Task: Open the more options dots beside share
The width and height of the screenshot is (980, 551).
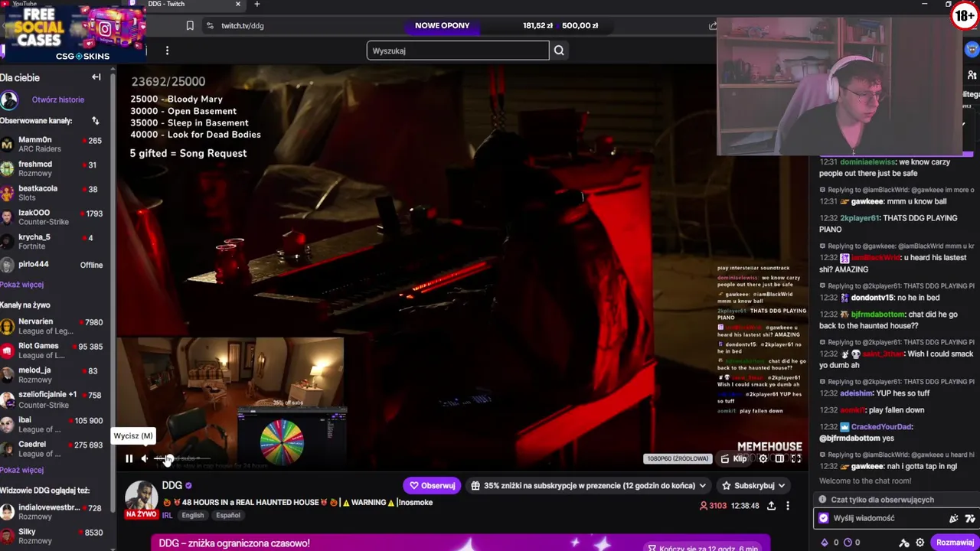Action: click(x=788, y=506)
